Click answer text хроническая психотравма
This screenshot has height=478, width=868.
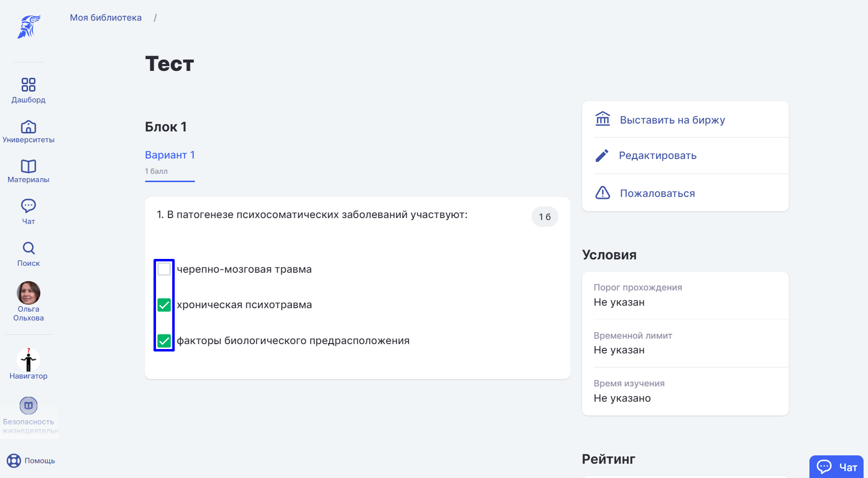pyautogui.click(x=245, y=305)
